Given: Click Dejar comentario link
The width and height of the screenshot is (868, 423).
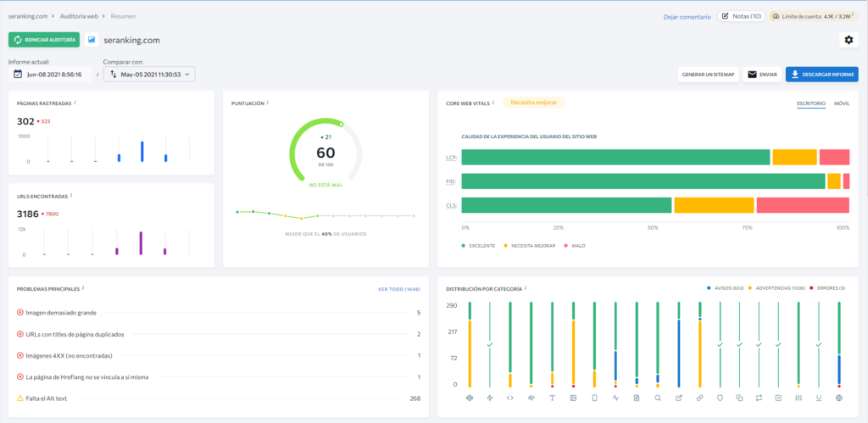Looking at the screenshot, I should pos(687,17).
